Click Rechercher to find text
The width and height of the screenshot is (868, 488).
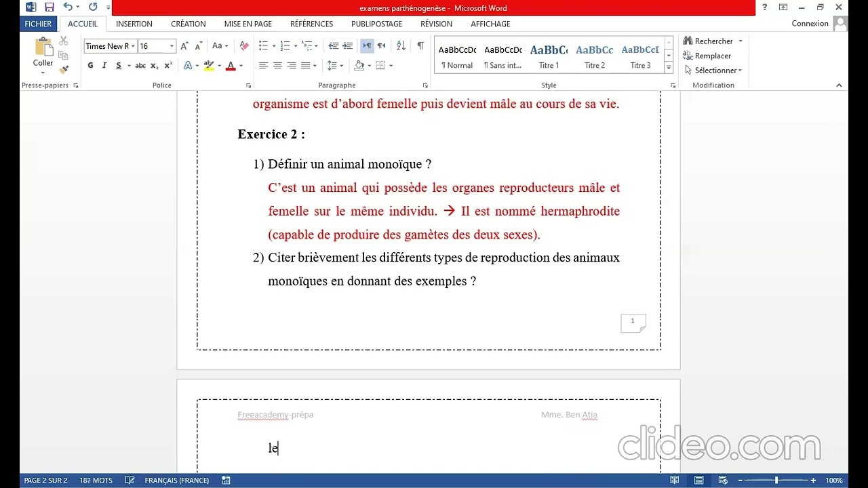713,41
